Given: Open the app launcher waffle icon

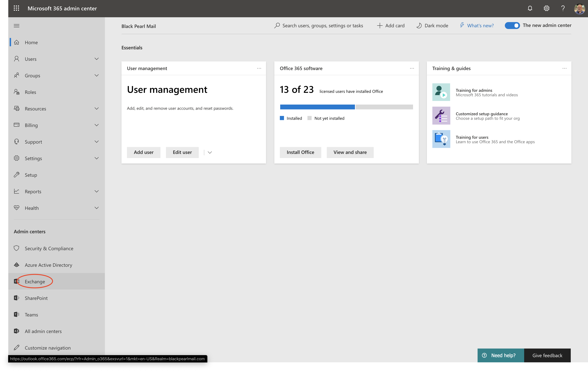Looking at the screenshot, I should 16,8.
